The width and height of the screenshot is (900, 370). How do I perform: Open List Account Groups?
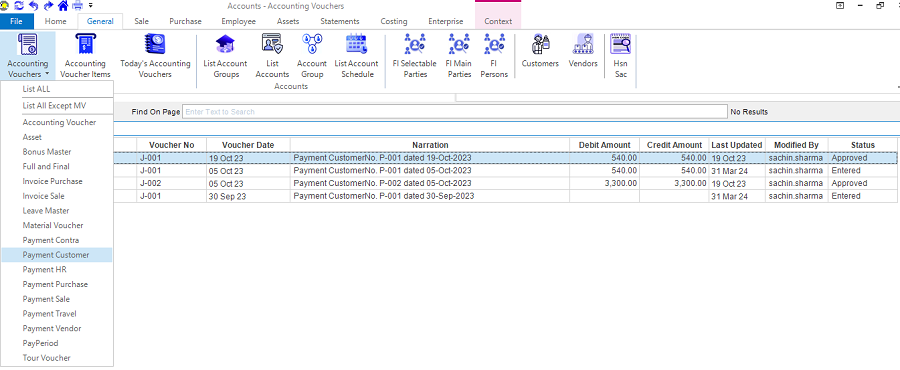click(x=225, y=55)
